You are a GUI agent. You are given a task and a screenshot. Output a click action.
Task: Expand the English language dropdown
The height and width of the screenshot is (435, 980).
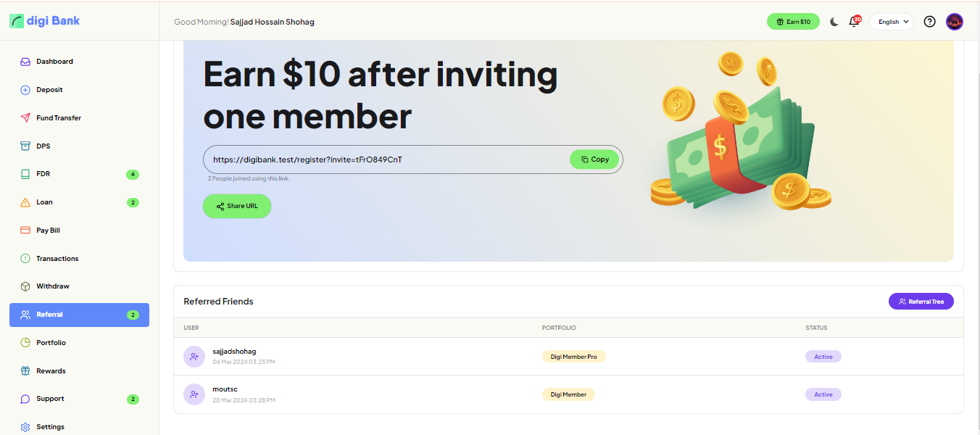click(892, 22)
